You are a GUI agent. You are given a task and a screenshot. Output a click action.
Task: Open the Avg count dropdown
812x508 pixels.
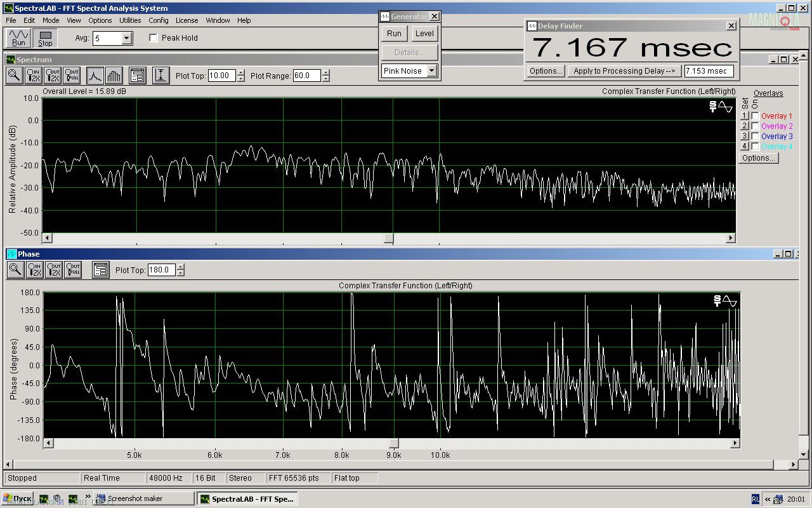126,39
